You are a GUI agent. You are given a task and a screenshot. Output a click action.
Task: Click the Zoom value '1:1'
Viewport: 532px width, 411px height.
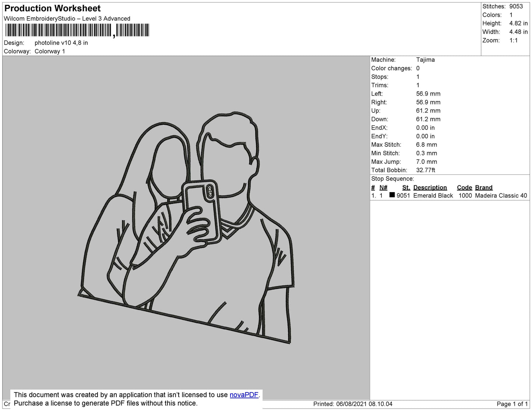pyautogui.click(x=514, y=40)
